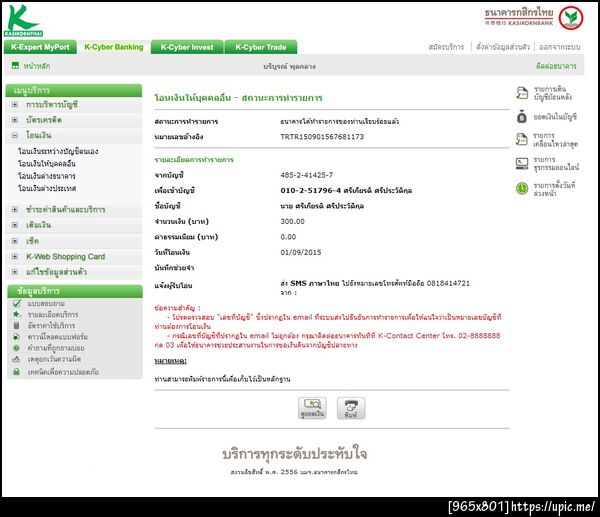Expand the K-Web Shopping Card section
Viewport: 600px width, 517px height.
(15, 256)
